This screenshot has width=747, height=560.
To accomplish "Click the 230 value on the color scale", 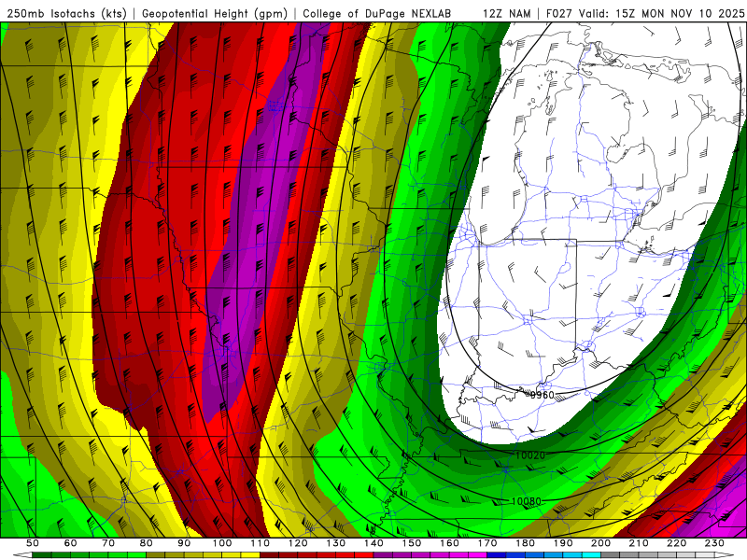I will click(x=714, y=543).
